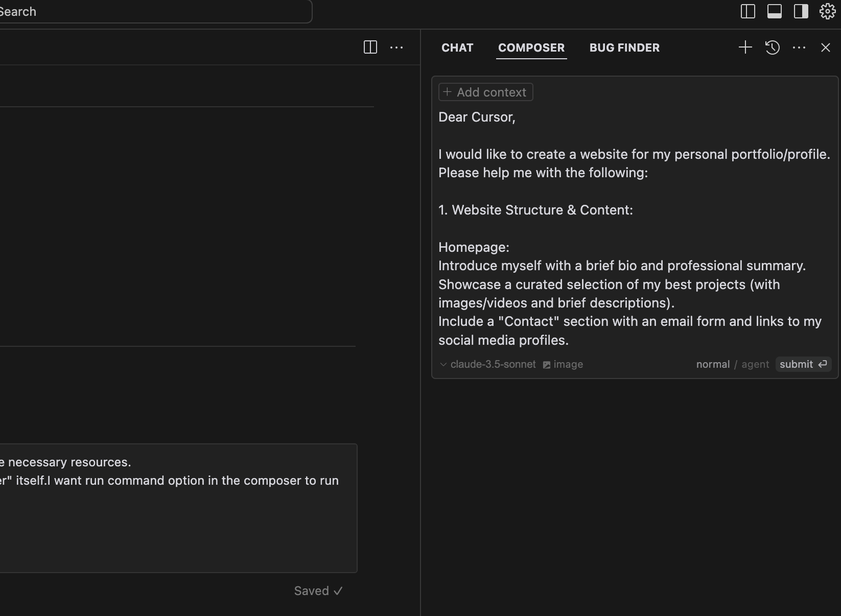Start a new composer with plus icon
This screenshot has height=616, width=841.
click(745, 48)
